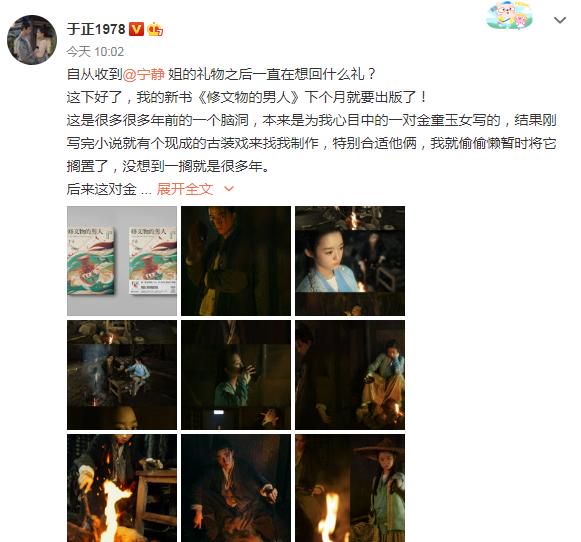The image size is (581, 542).
Task: Open the bonfire flames thumbnail
Action: click(x=122, y=488)
